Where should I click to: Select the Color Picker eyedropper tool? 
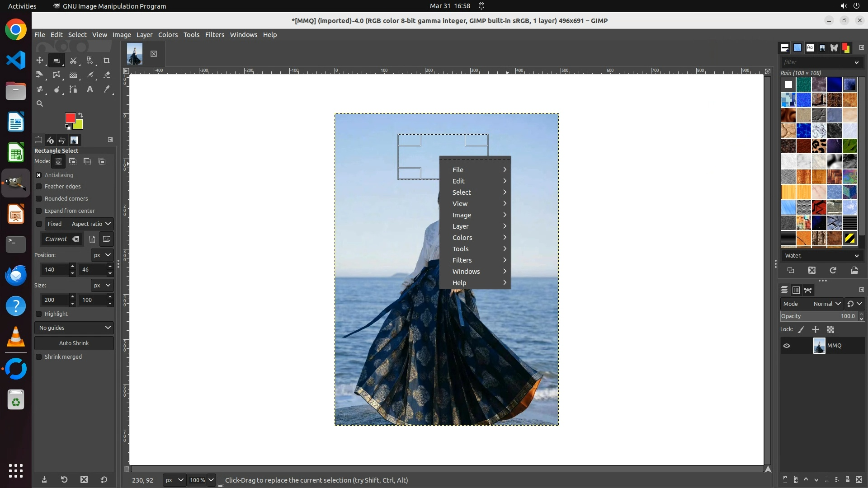107,89
